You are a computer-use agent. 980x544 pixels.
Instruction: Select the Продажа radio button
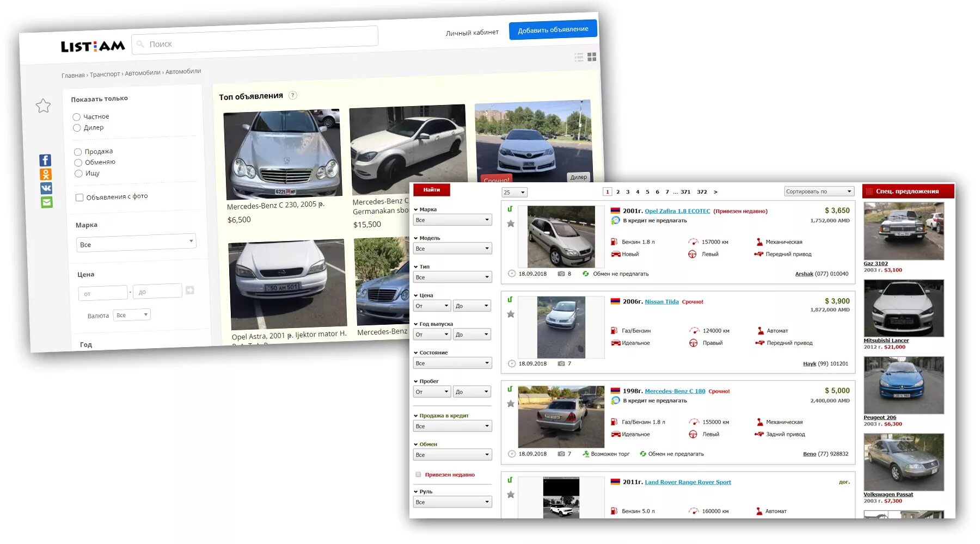78,152
